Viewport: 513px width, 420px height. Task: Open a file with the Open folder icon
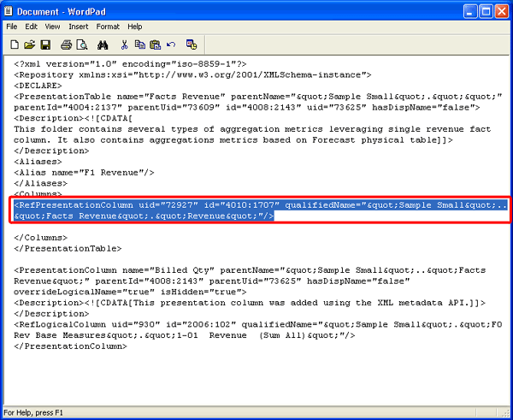[x=29, y=44]
